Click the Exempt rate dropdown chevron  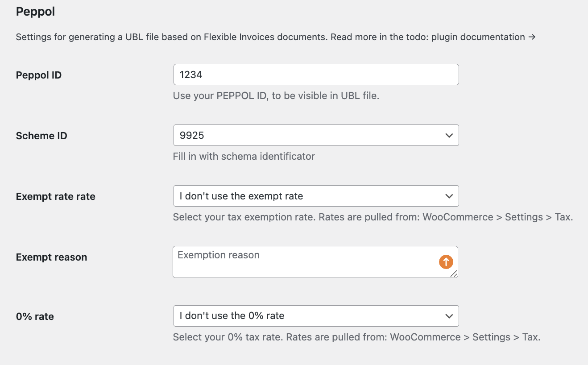[x=449, y=196]
